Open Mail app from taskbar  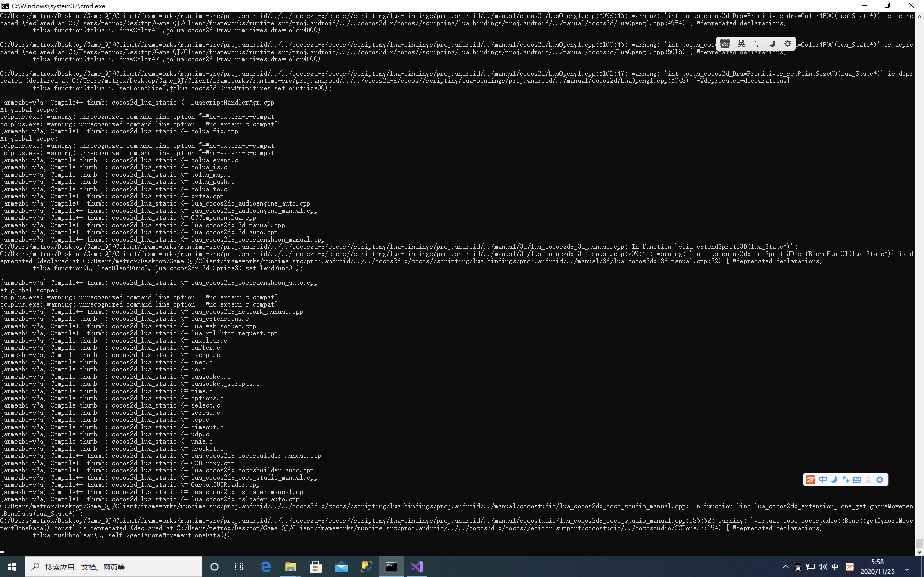[x=341, y=567]
